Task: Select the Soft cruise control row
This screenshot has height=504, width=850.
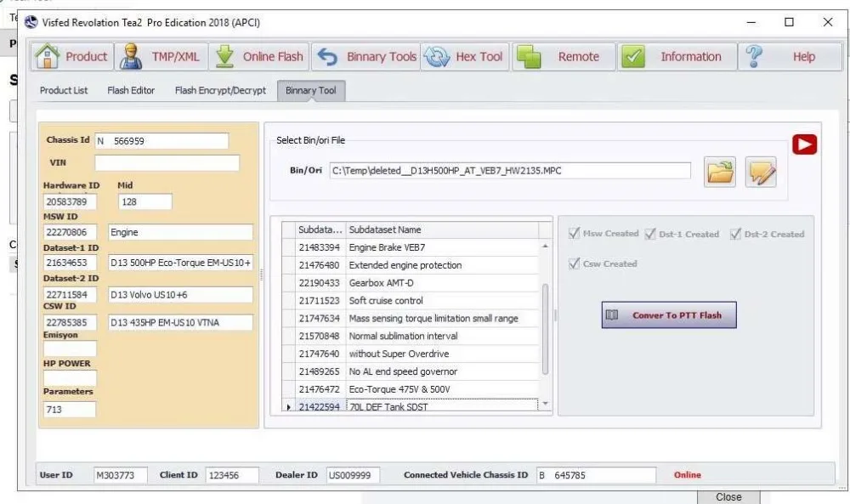Action: 410,301
